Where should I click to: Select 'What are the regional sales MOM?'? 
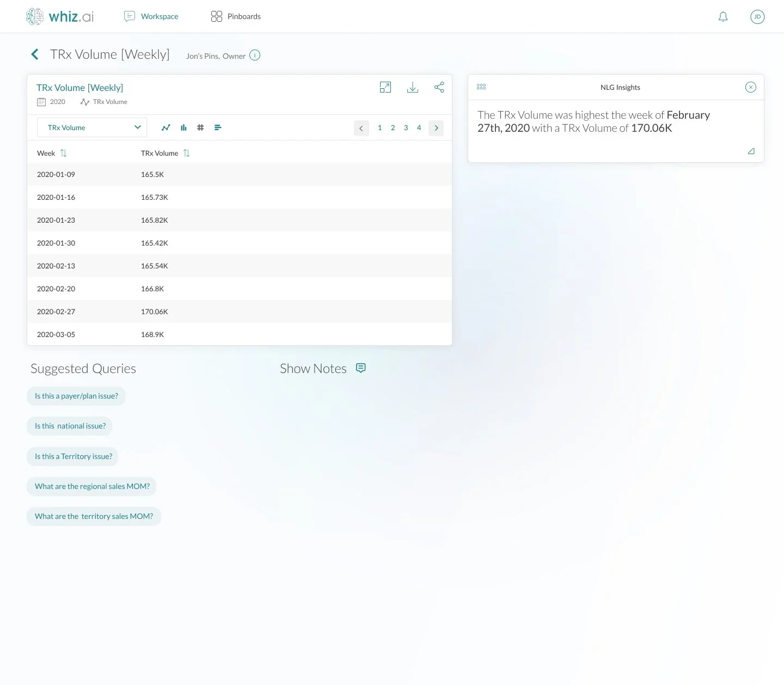coord(91,486)
